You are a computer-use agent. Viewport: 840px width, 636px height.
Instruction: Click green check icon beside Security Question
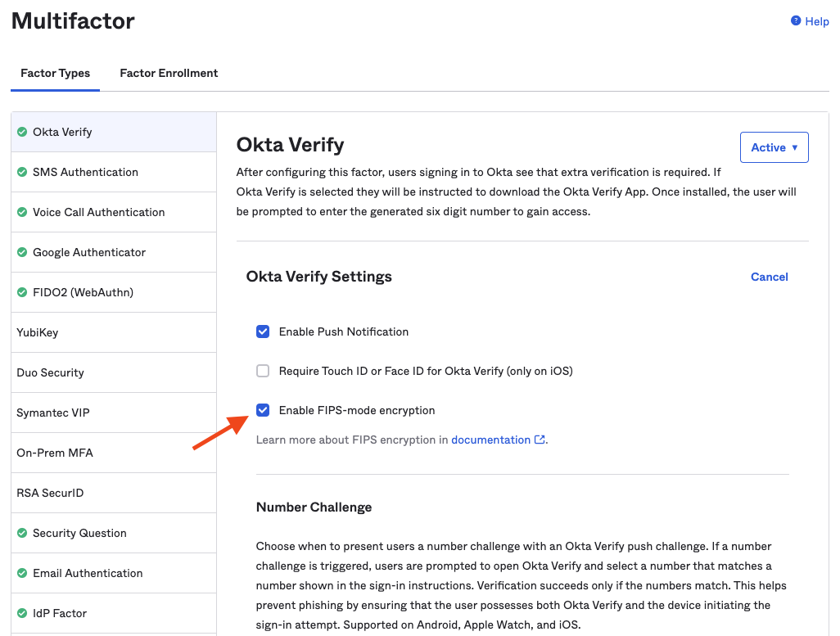point(22,533)
